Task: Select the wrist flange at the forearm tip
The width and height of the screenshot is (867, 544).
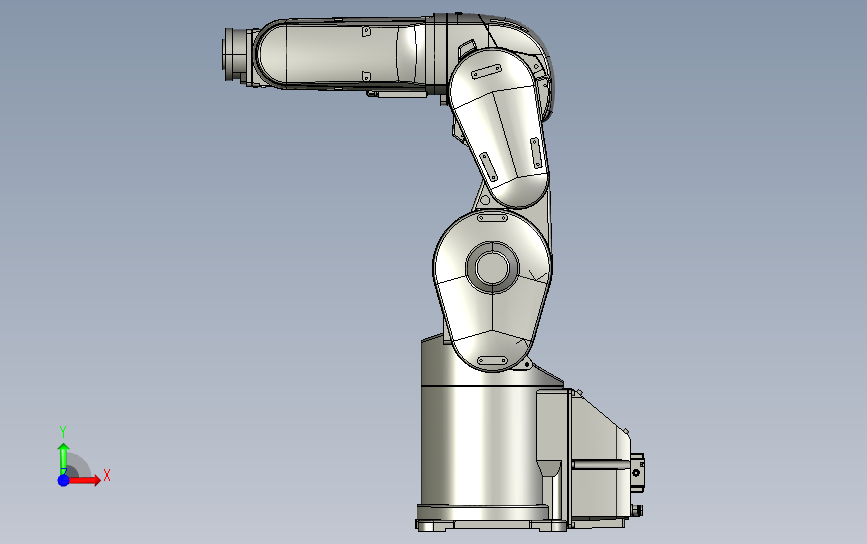Action: 236,54
